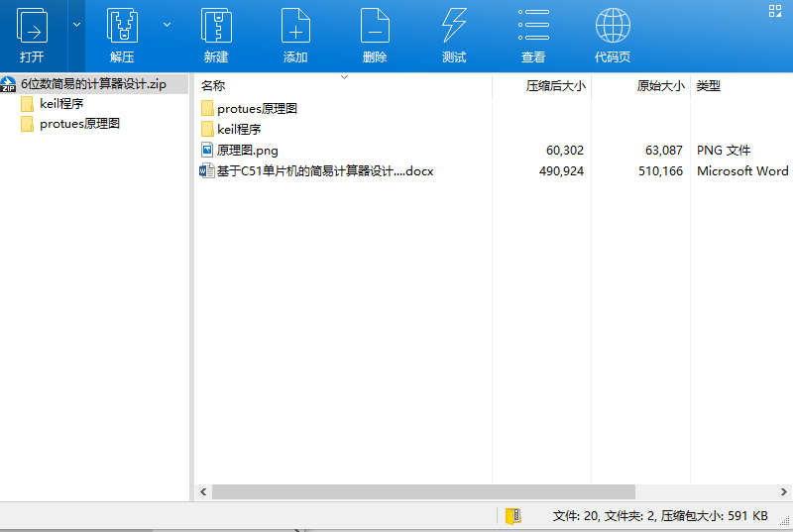Open the dropdown arrow next to 解压
The image size is (793, 532).
[x=167, y=25]
